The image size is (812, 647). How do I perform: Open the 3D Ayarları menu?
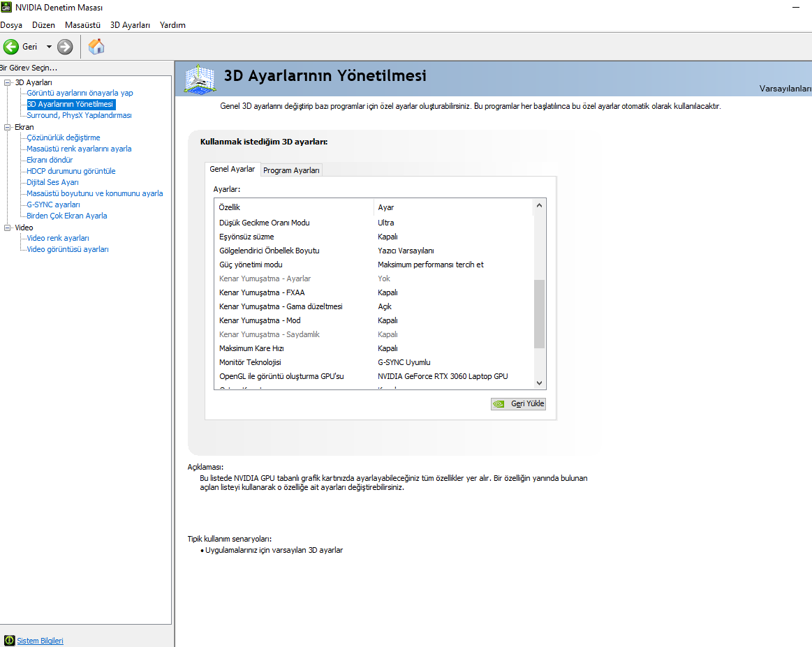[130, 25]
